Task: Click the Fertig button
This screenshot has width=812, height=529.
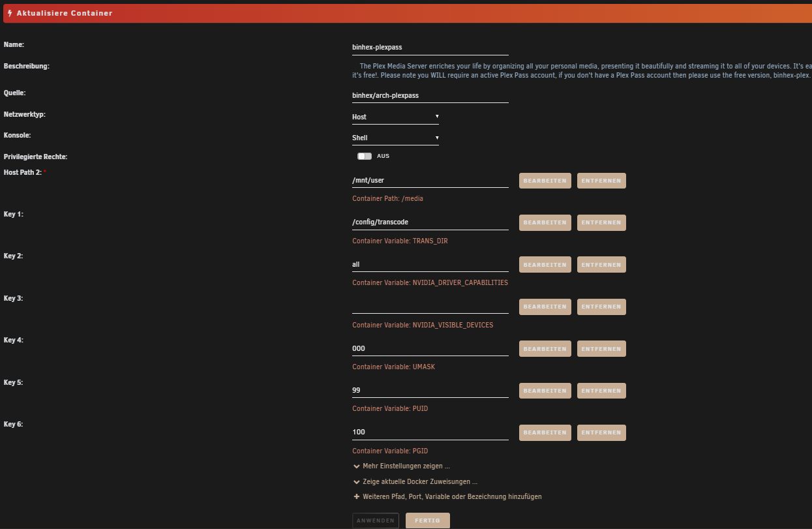Action: [x=428, y=521]
